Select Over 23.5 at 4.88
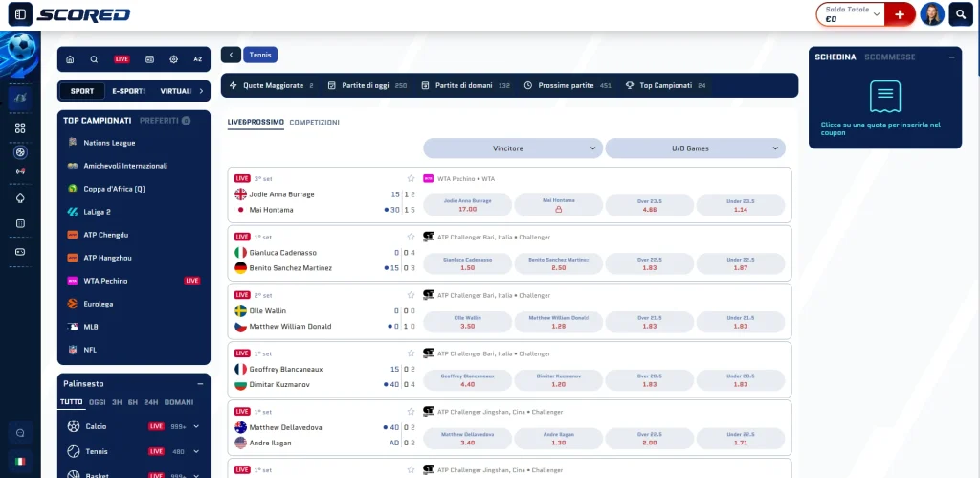Image resolution: width=980 pixels, height=478 pixels. pos(650,205)
